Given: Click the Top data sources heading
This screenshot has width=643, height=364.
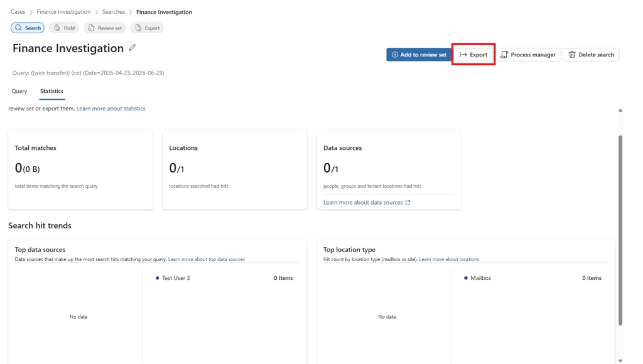Looking at the screenshot, I should 40,250.
